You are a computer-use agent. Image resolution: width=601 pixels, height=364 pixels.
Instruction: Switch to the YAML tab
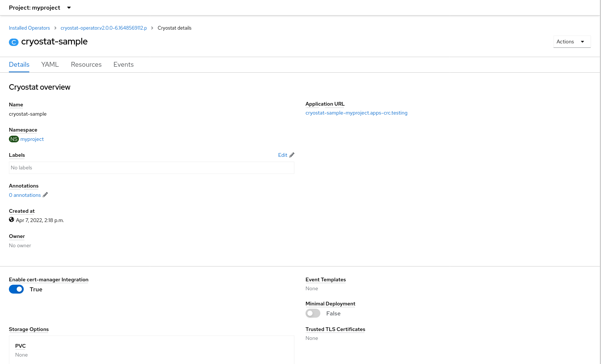(x=50, y=64)
